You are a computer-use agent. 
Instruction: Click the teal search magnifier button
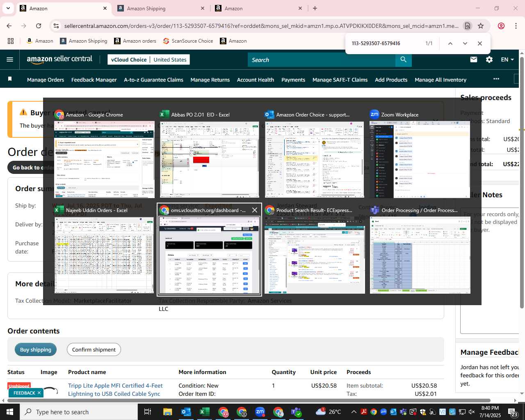pos(404,60)
